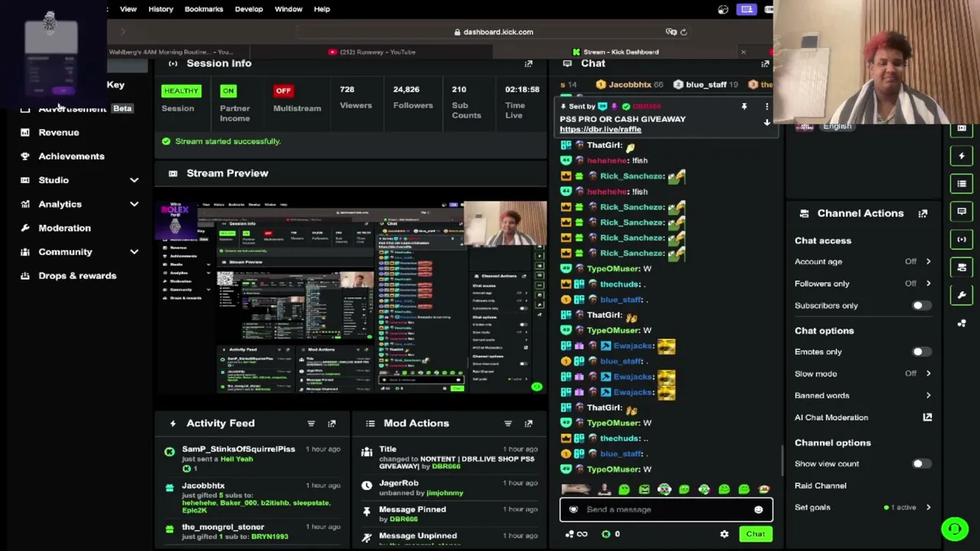Click the chat bubble icon in right rail
Screen dimensions: 980x551
[x=962, y=211]
